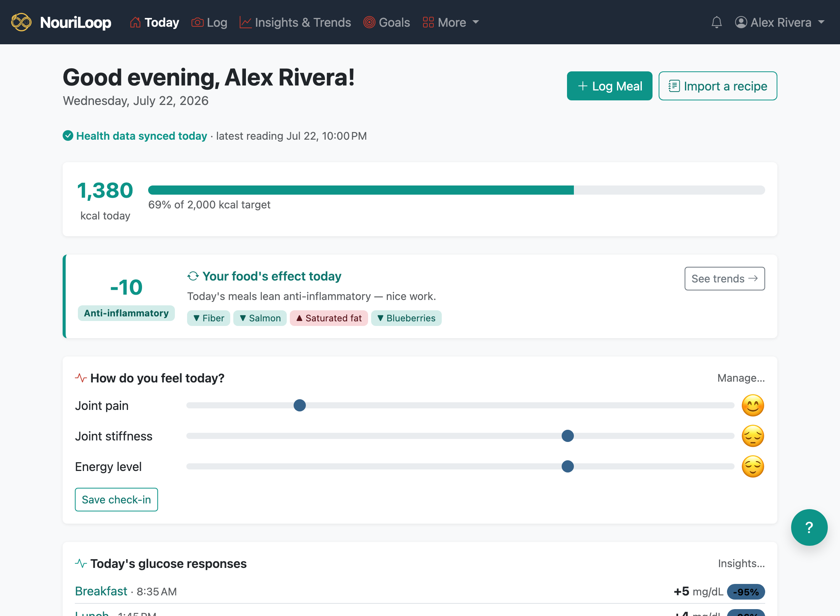
Task: Click the NouriLoop infinity logo icon
Action: click(21, 22)
